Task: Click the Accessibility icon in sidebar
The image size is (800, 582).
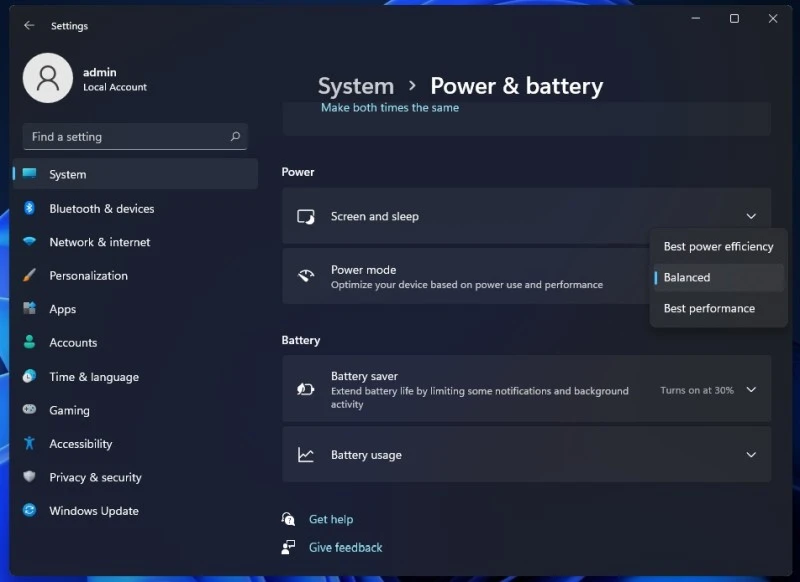Action: coord(28,443)
